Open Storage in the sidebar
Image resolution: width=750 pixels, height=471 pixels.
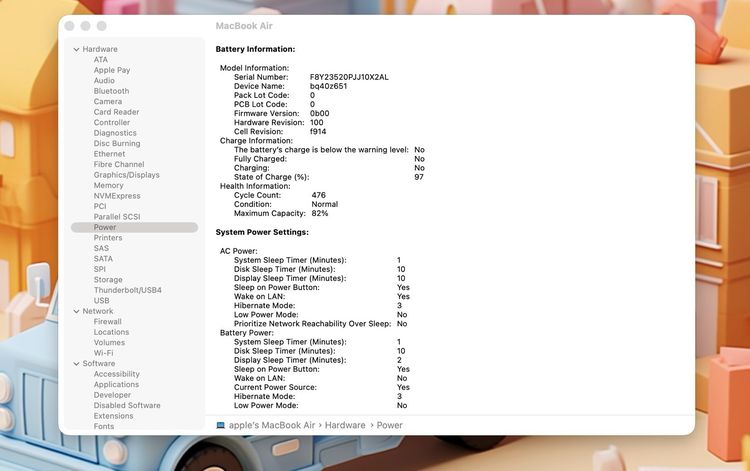[108, 280]
